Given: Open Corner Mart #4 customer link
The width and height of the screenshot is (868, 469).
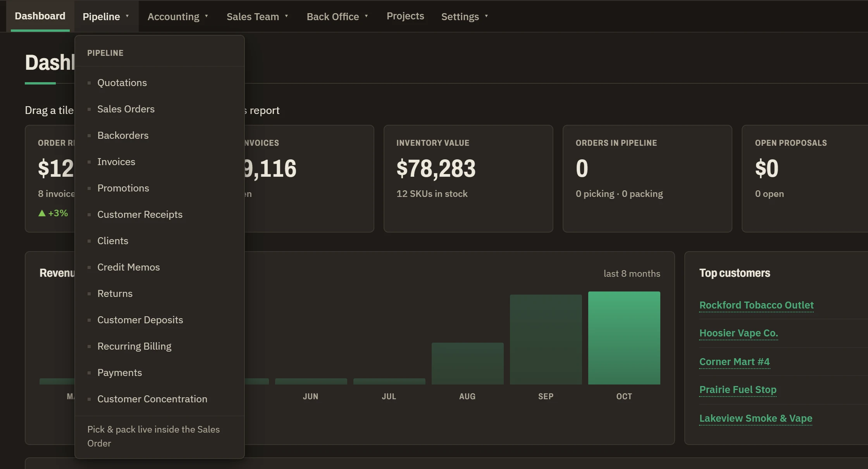Looking at the screenshot, I should [x=734, y=362].
